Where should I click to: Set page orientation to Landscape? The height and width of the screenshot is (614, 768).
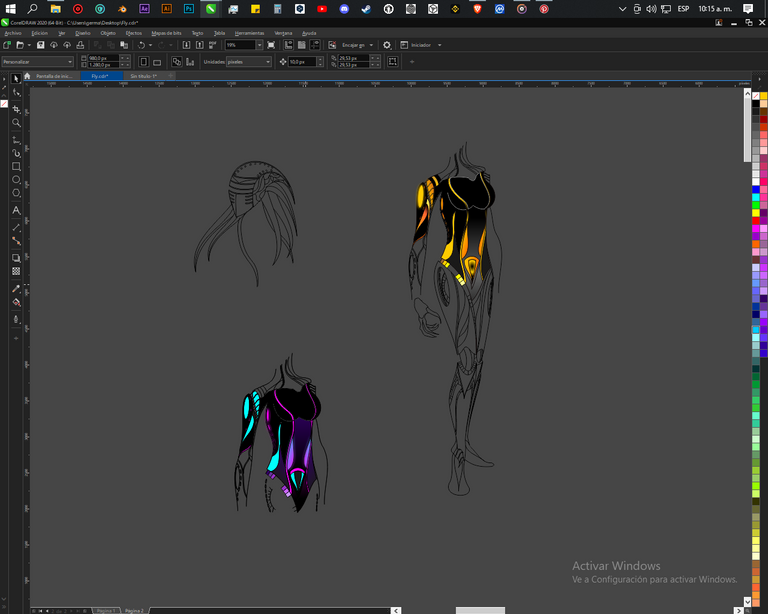pos(157,62)
